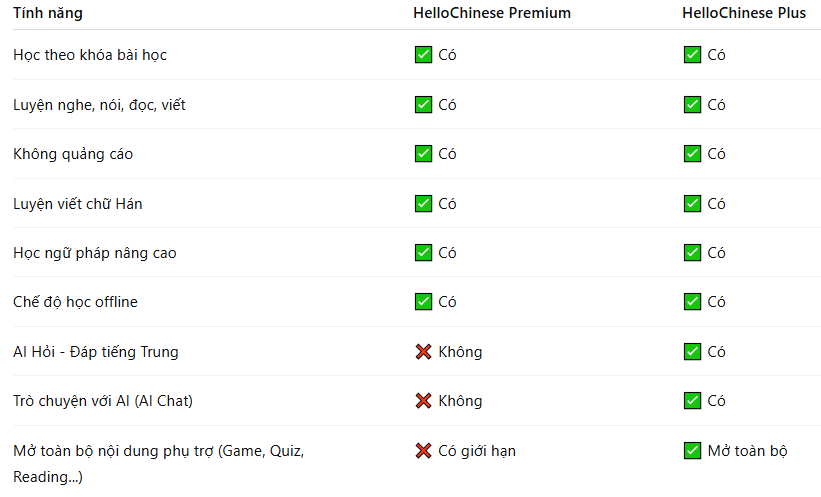Click the Không quảng cáo feature label
This screenshot has height=497, width=821.
pos(73,154)
